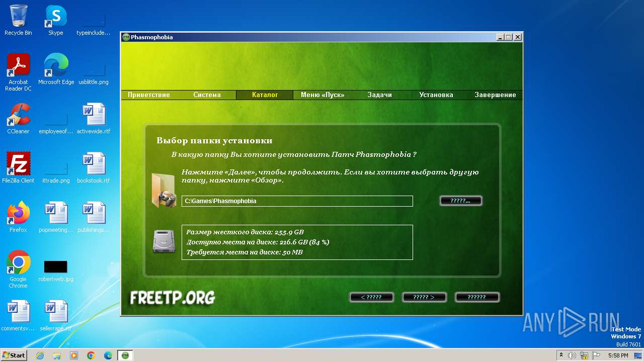Click the heading 'Выбор папки установки'

214,141
